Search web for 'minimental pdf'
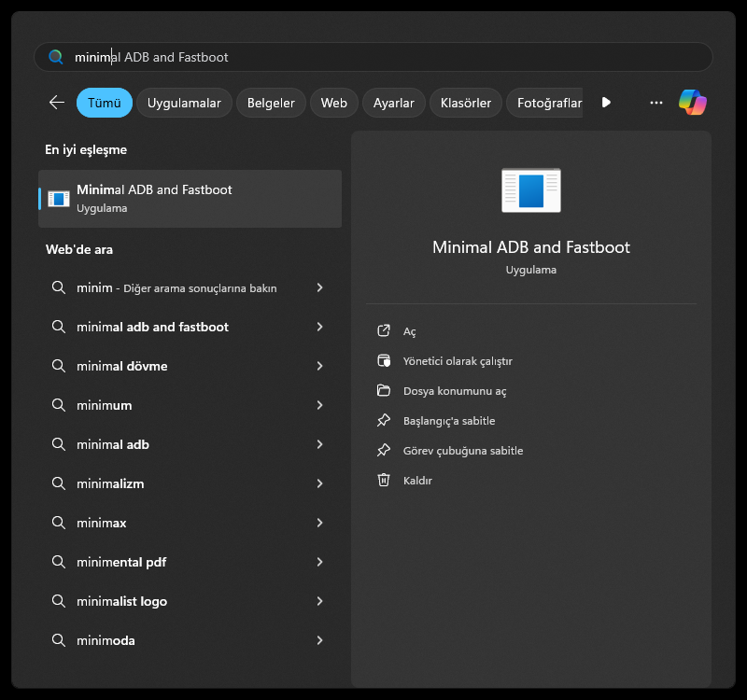The image size is (747, 700). [x=121, y=562]
